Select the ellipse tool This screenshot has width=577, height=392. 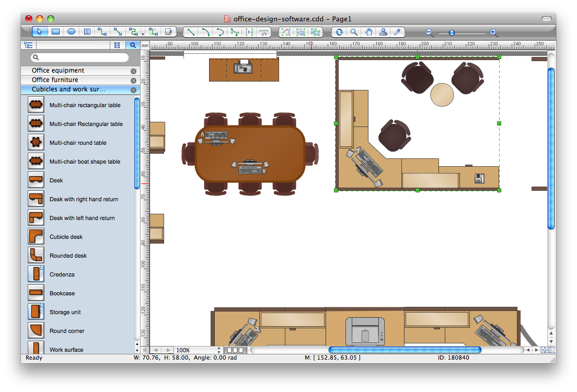click(71, 32)
